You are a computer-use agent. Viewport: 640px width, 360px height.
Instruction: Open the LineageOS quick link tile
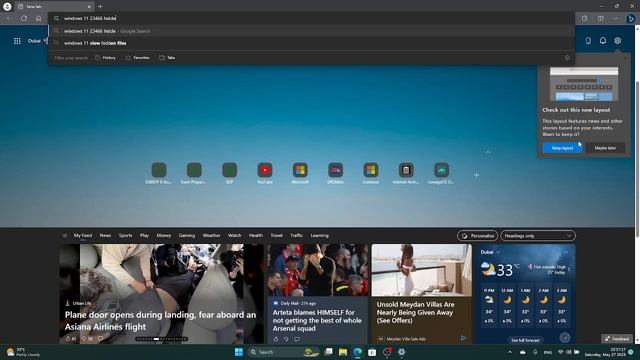coord(441,173)
